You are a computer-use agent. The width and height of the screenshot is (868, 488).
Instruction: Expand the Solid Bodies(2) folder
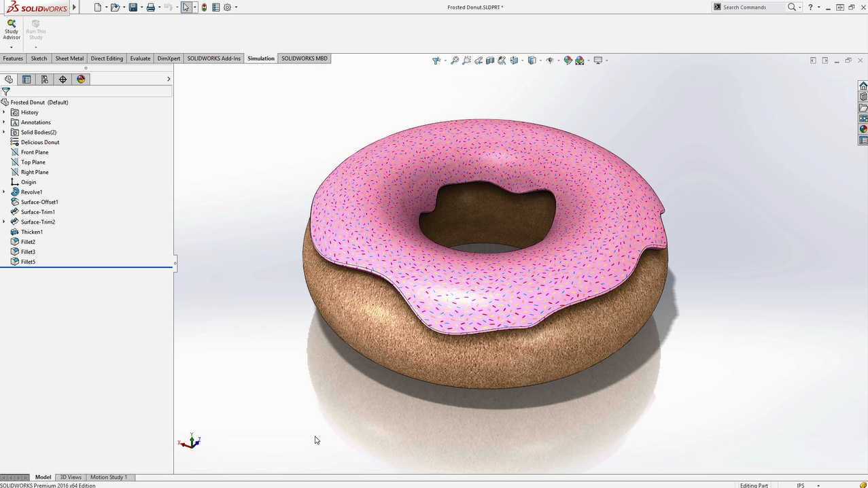pyautogui.click(x=5, y=132)
